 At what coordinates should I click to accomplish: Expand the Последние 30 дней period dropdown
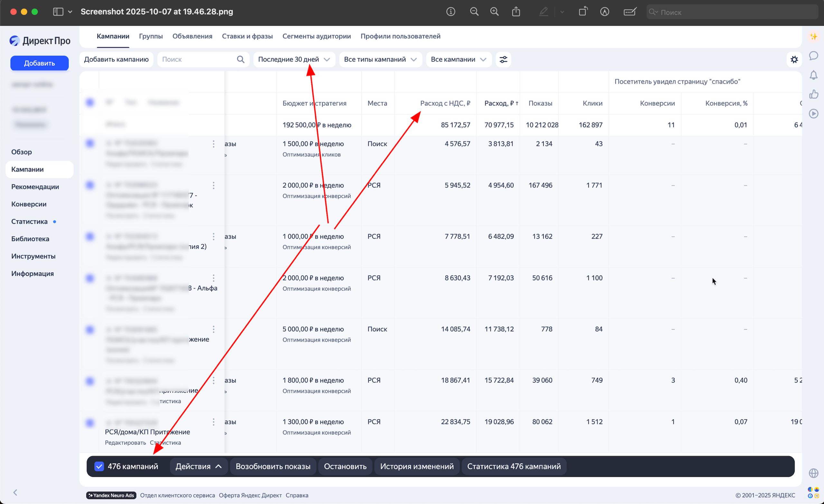coord(294,59)
